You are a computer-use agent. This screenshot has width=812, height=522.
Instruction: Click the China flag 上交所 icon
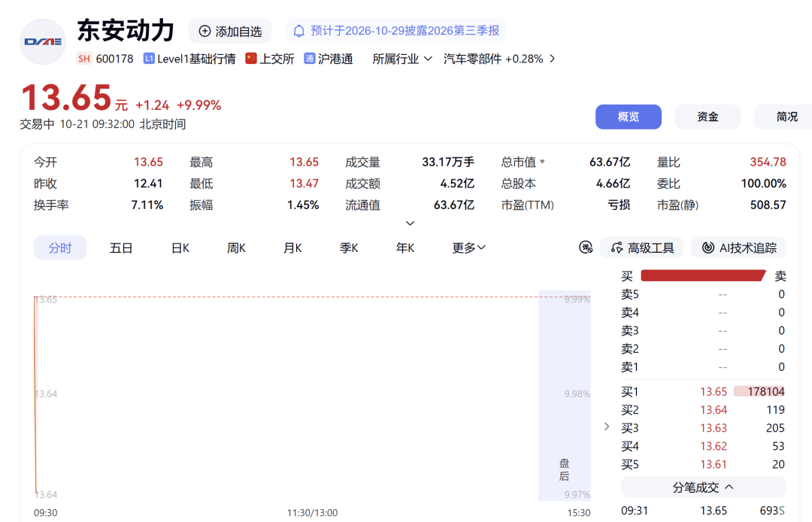click(251, 59)
